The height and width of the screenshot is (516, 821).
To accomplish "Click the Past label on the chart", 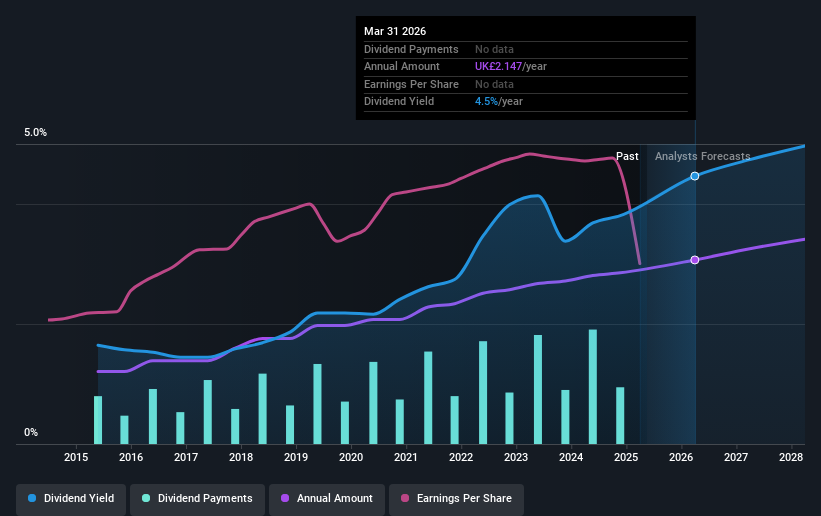I will pos(627,156).
